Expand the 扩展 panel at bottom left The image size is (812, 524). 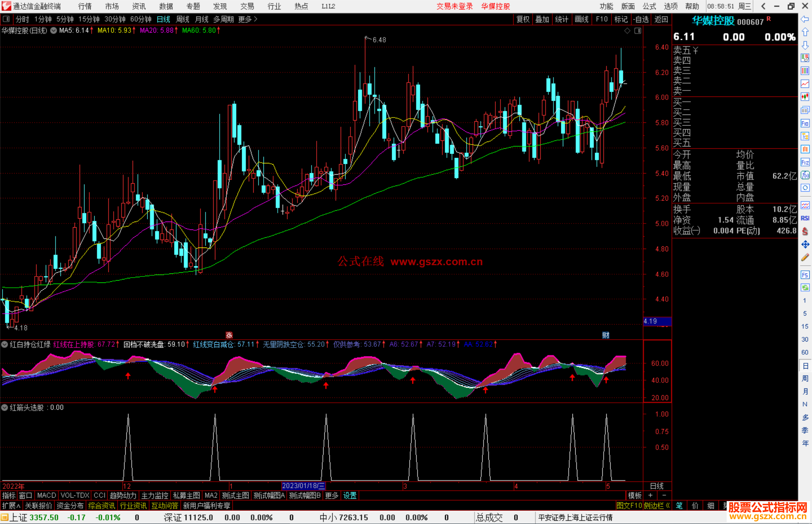pos(11,506)
